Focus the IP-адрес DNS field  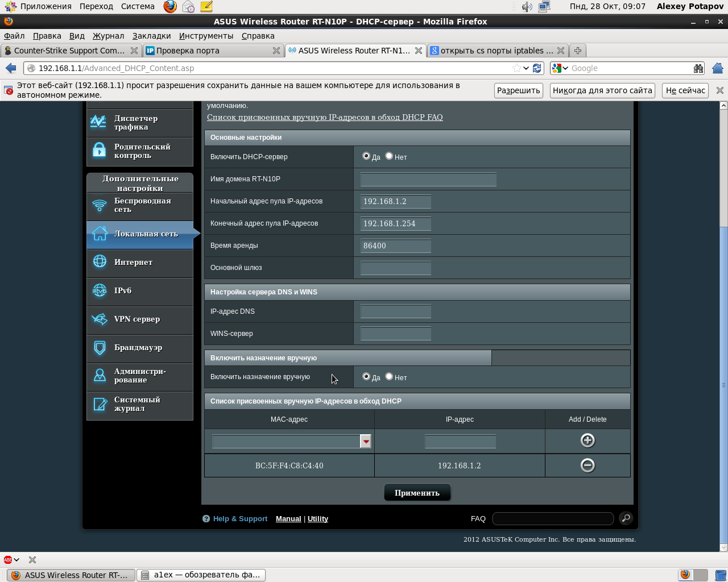pos(396,311)
